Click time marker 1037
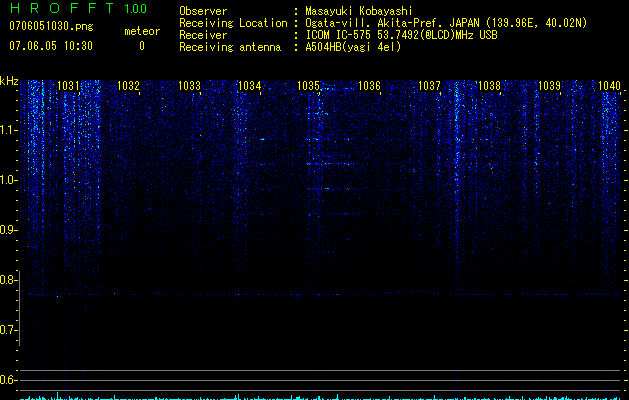 tap(429, 85)
